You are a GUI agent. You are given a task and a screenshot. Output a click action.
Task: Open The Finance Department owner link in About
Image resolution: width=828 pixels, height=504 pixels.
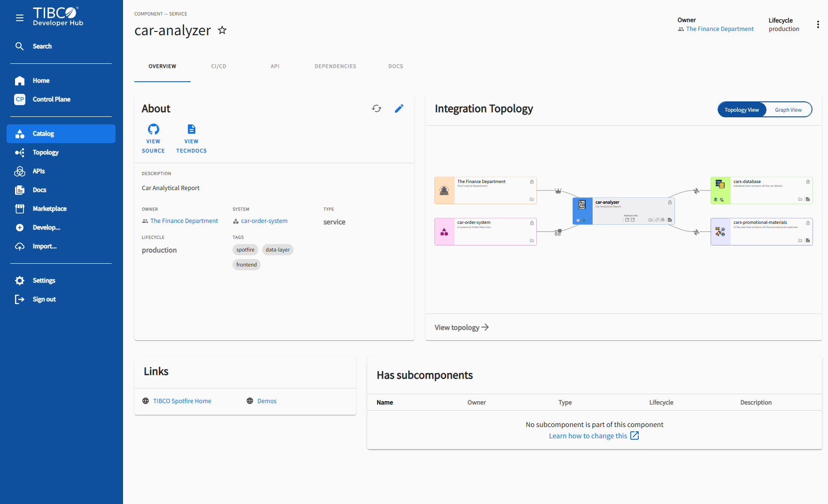[x=184, y=221]
